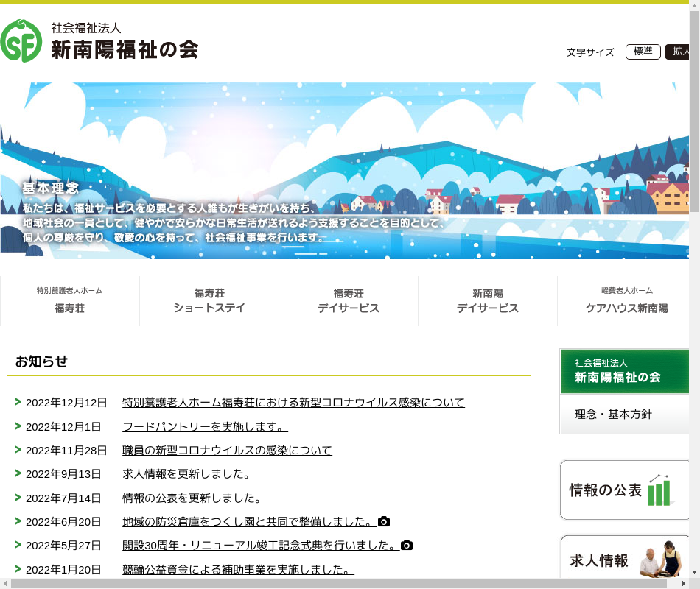This screenshot has height=589, width=700.
Task: Open the 特別養護老人ホーム 福寿荘 menu
Action: tap(70, 301)
